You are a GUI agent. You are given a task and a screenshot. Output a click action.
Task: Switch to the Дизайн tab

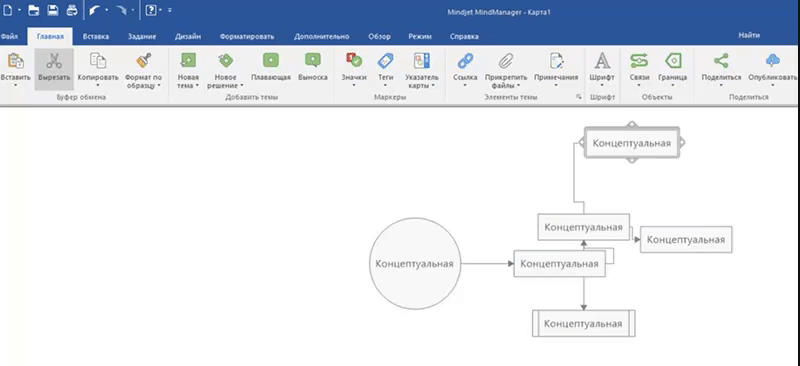[188, 36]
